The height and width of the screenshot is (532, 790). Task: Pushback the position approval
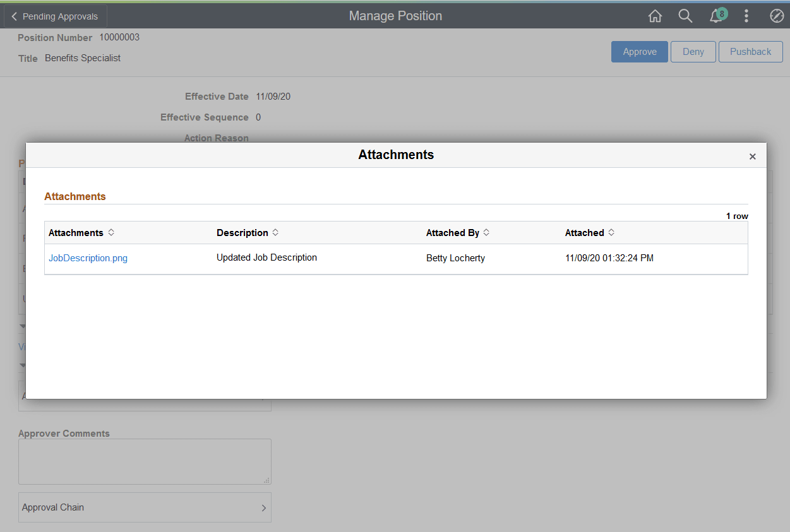tap(750, 52)
